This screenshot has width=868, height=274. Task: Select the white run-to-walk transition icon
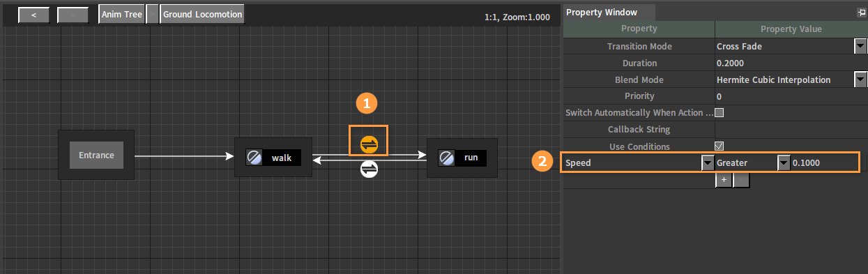369,169
